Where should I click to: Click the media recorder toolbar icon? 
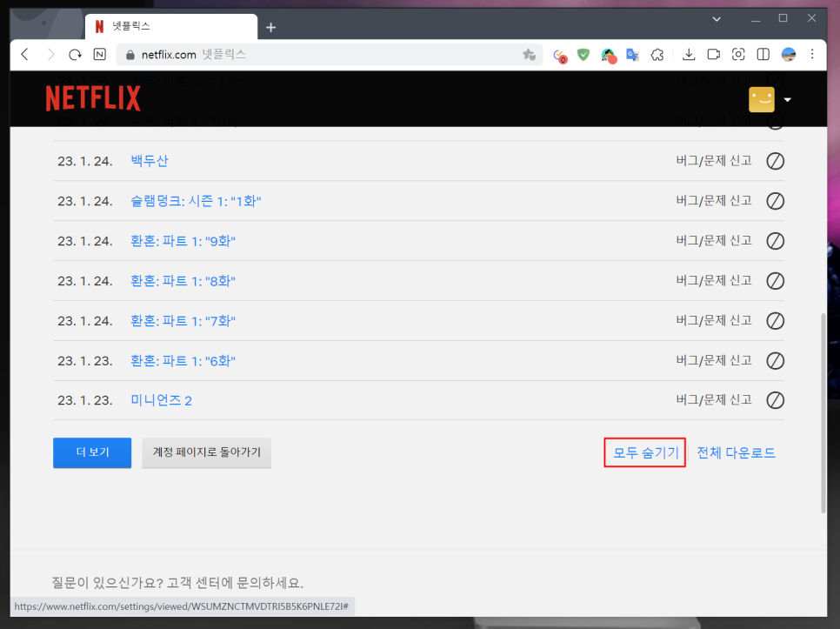pos(714,54)
